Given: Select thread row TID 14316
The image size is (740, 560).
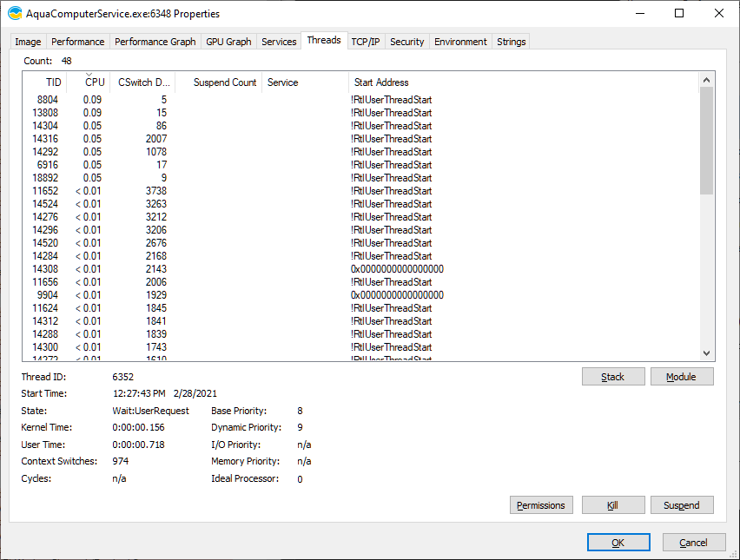Looking at the screenshot, I should [x=360, y=139].
